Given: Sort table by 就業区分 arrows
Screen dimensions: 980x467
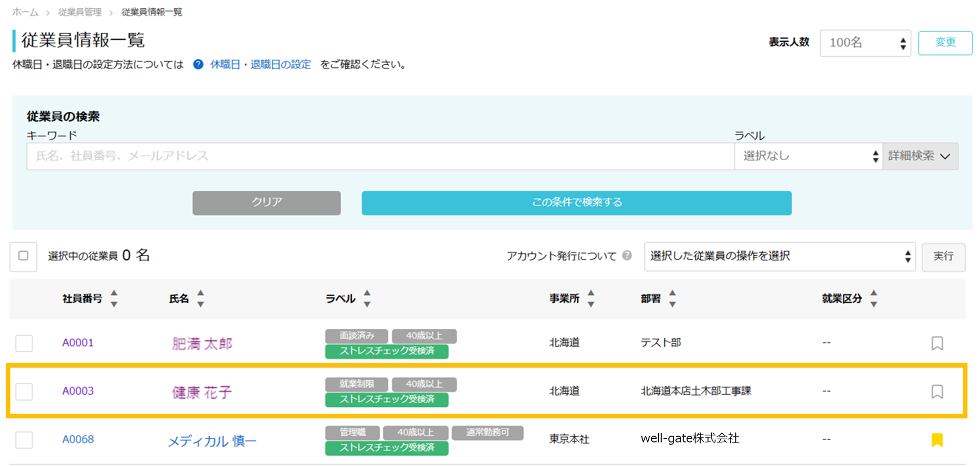Looking at the screenshot, I should pyautogui.click(x=874, y=298).
